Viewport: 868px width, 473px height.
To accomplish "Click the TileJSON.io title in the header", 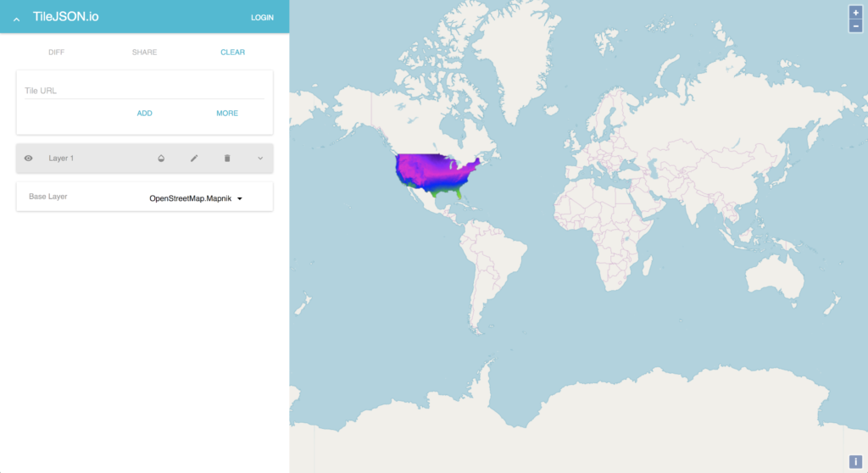I will click(66, 17).
